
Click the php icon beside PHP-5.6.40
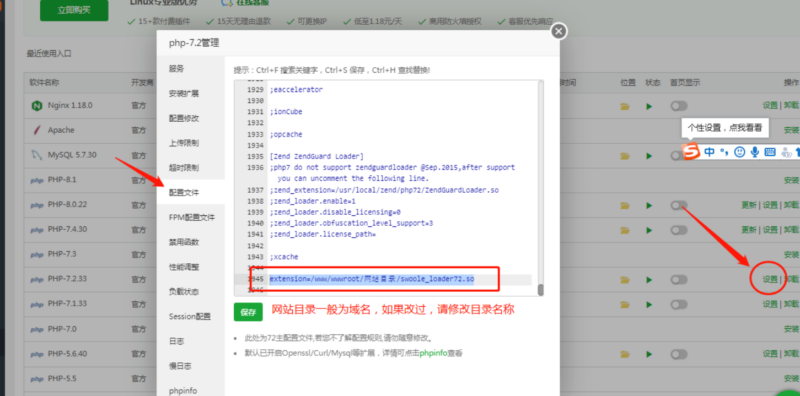click(x=36, y=355)
